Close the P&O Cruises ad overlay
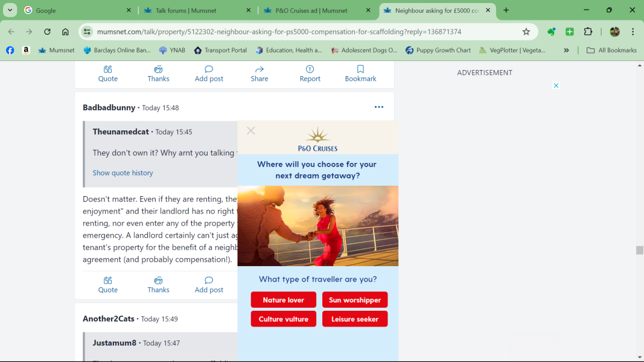Screen dimensions: 644x362 (251, 131)
